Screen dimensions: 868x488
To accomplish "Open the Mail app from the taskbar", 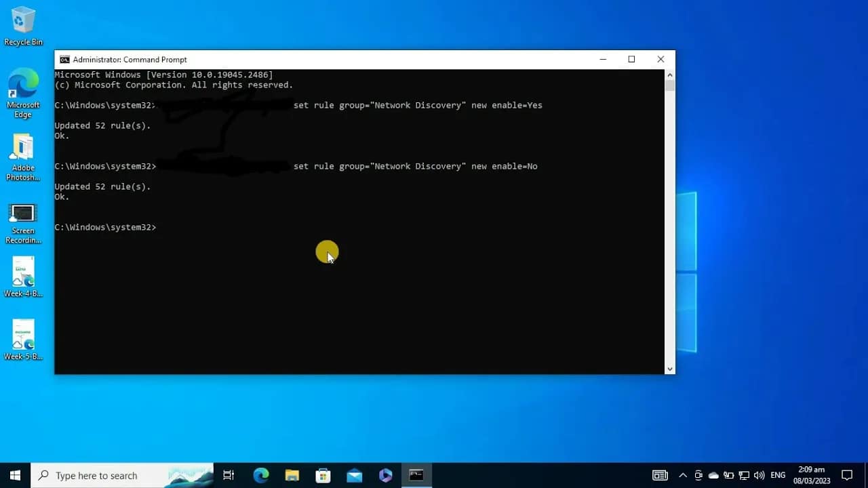I will click(354, 475).
